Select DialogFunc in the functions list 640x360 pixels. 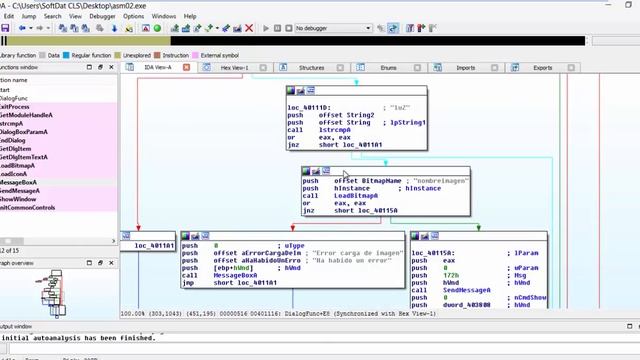58,98
